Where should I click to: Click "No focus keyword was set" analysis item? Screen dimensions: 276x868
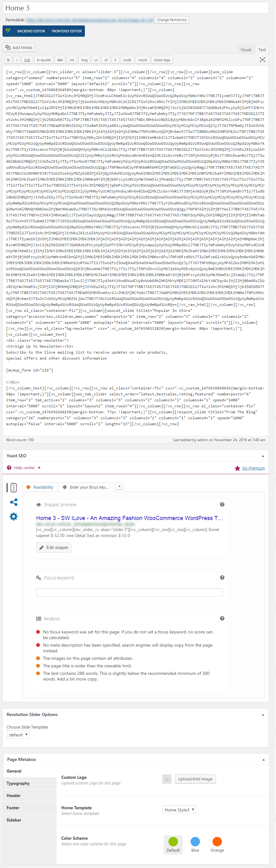point(128,635)
